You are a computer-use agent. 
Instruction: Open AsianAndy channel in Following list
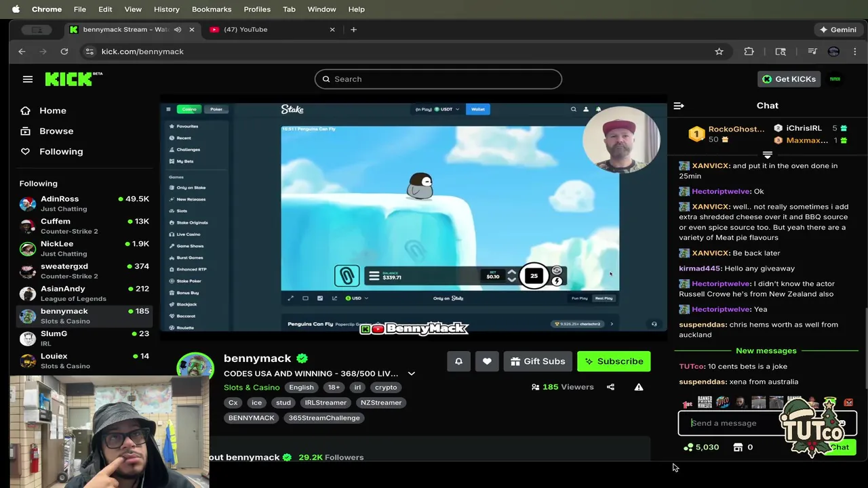[x=84, y=293]
